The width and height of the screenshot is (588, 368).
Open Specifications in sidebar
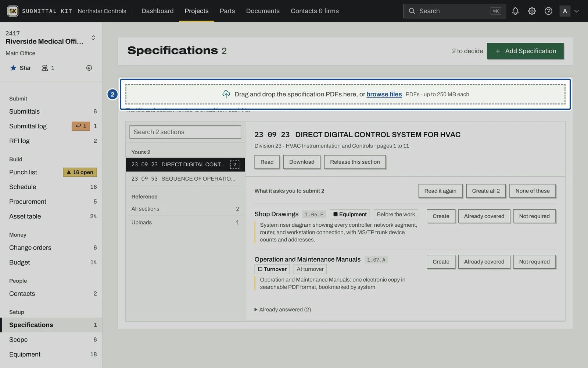(x=51, y=325)
